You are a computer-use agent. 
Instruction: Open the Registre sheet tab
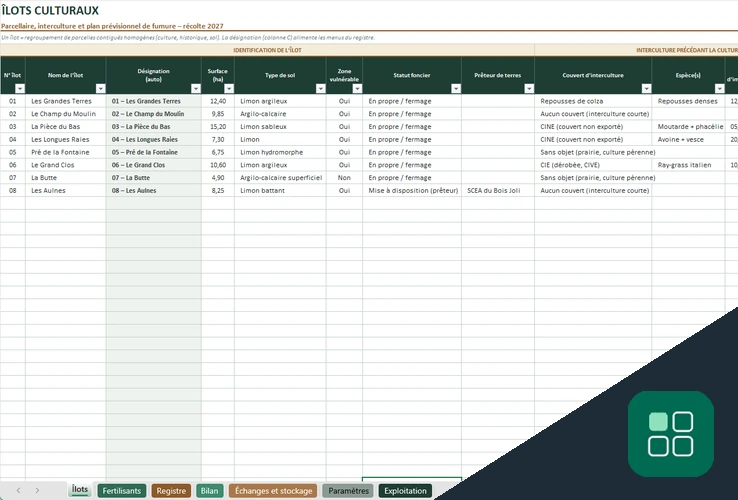pos(171,491)
